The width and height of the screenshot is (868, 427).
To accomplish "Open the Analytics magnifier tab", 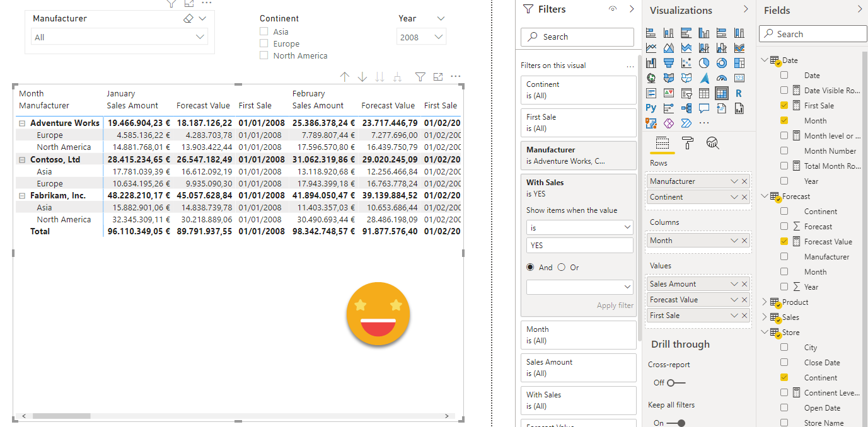I will point(713,143).
